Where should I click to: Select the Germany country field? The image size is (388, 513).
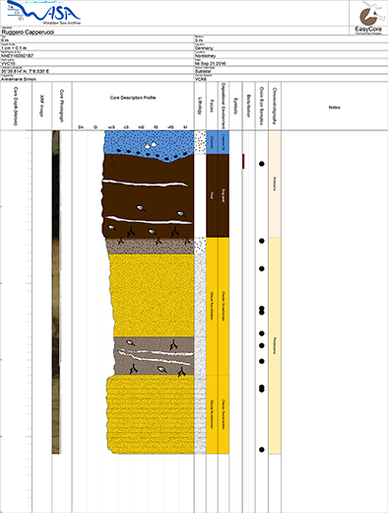tap(204, 48)
